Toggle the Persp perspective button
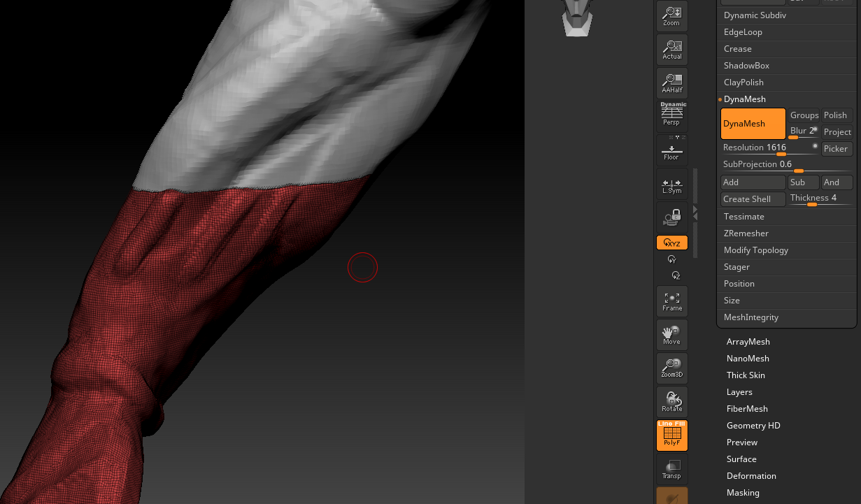 [672, 115]
